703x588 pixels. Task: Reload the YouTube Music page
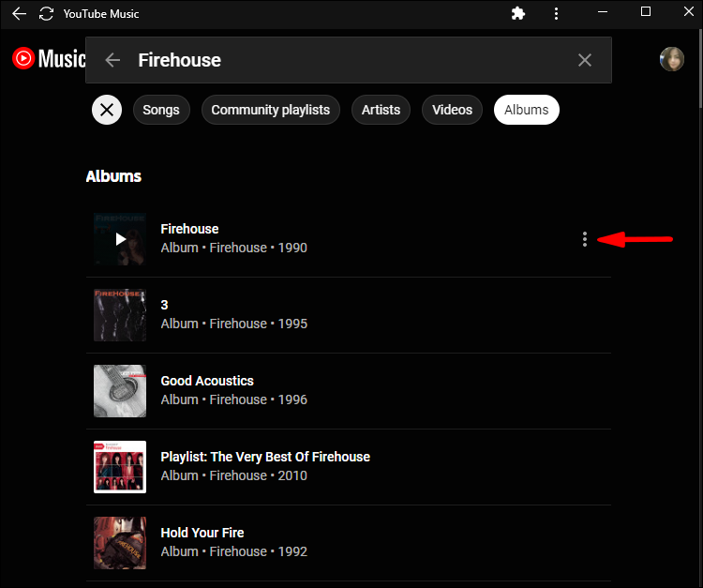pyautogui.click(x=46, y=14)
